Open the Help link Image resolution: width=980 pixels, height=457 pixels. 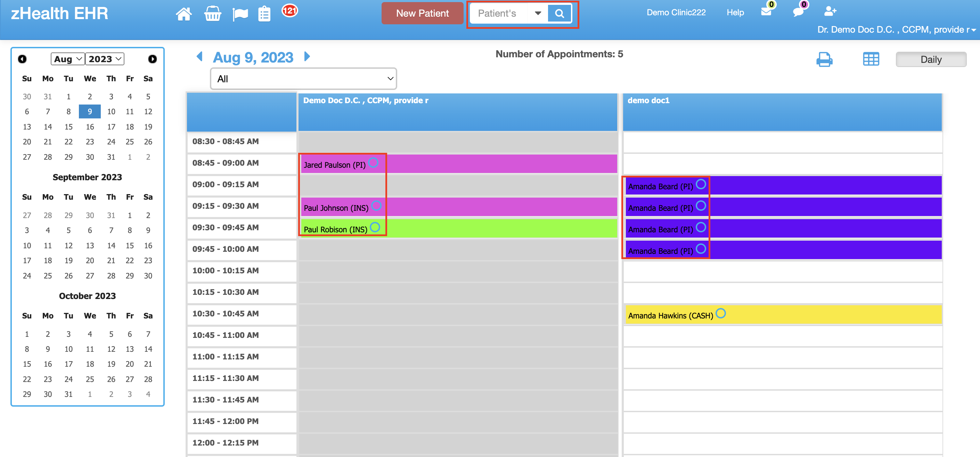[735, 13]
